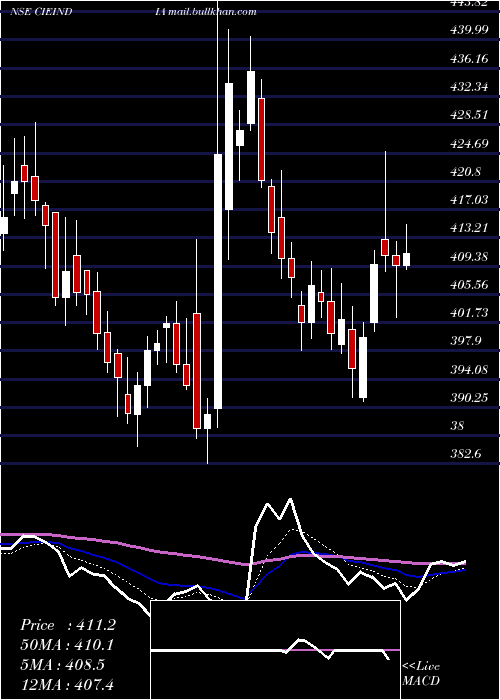
Task: Click the 417.03 price axis label
Action: (x=468, y=200)
